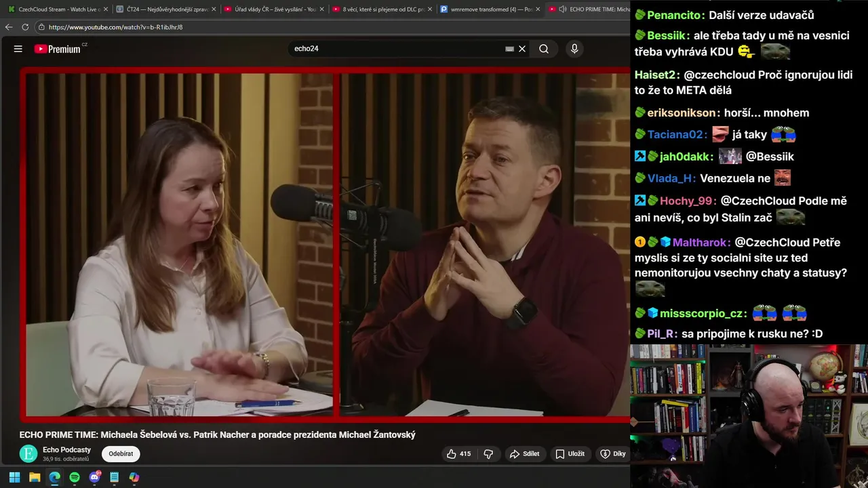Open the Windows Start menu
Image resolution: width=868 pixels, height=488 pixels.
coord(14,477)
